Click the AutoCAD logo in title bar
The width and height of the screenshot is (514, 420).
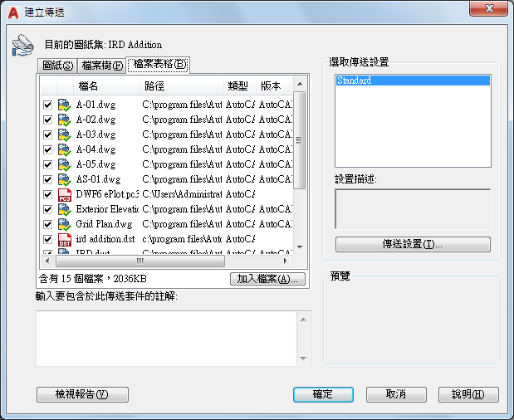13,12
